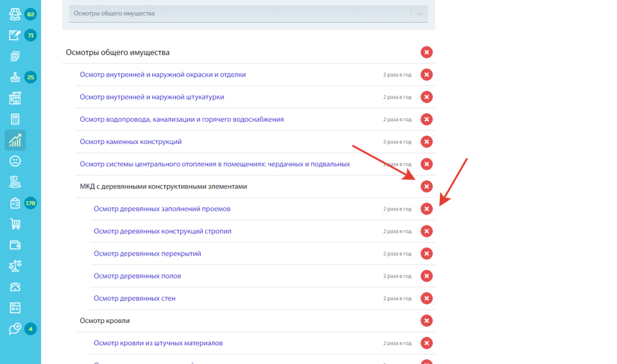Select the 'Осмотр кровли' subgroup heading
This screenshot has width=617, height=364.
point(105,321)
